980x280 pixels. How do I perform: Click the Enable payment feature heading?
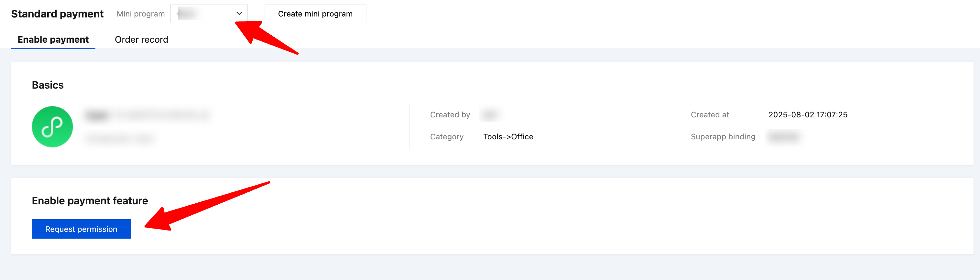pos(90,200)
